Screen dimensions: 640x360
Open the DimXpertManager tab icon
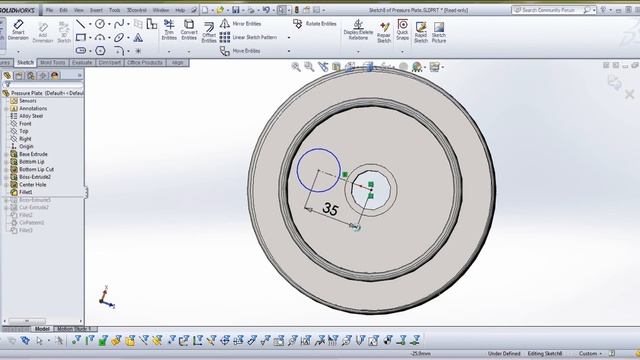tap(43, 76)
